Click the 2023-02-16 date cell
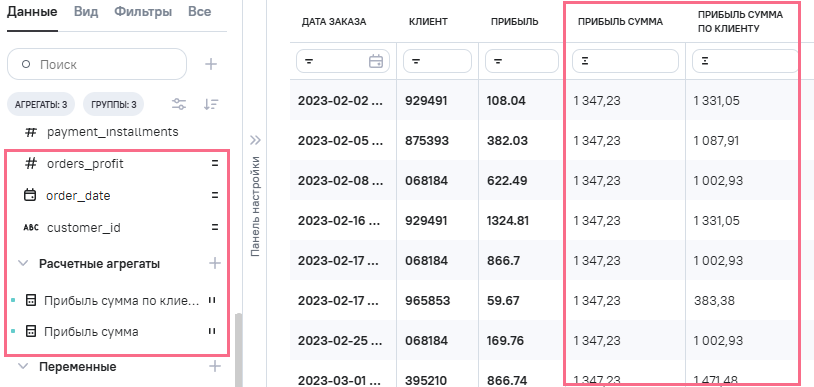814x387 pixels. (x=340, y=220)
